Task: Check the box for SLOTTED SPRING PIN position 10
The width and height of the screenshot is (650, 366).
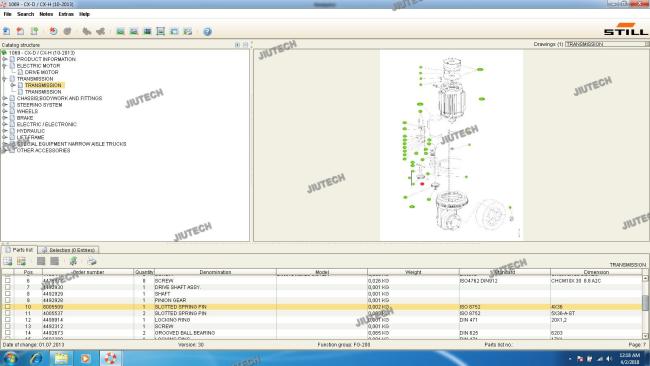Action: click(x=7, y=307)
